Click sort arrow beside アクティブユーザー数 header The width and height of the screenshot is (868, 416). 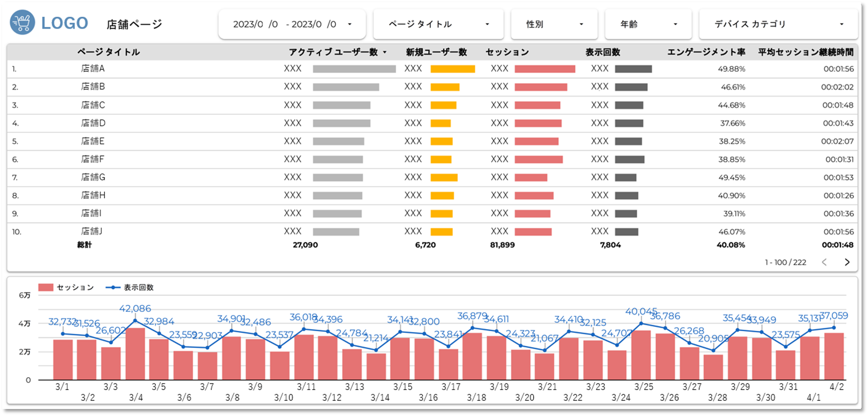click(384, 52)
